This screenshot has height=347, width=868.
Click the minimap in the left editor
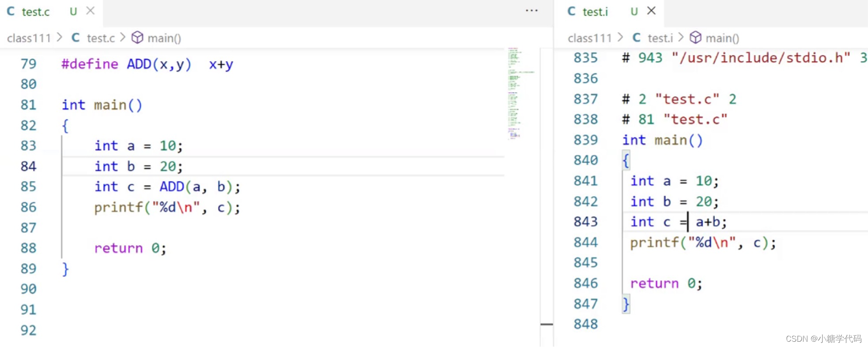tap(521, 93)
